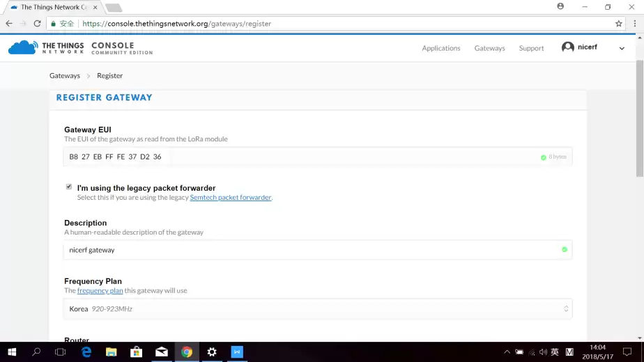This screenshot has height=362, width=644.
Task: Reload the page with refresh icon
Action: tap(37, 24)
